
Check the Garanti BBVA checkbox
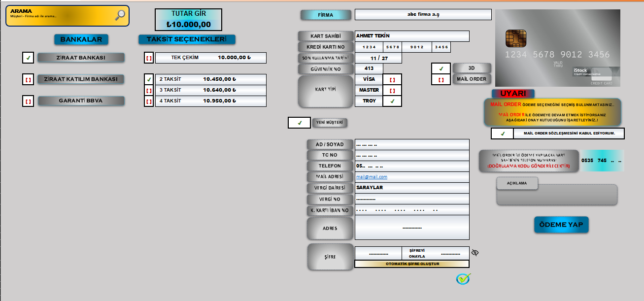(x=28, y=101)
